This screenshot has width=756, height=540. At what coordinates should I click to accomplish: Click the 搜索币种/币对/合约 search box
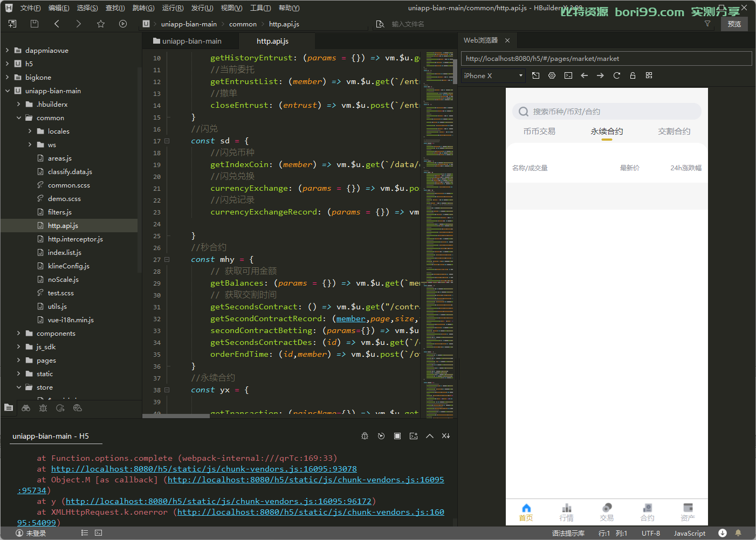pyautogui.click(x=607, y=112)
